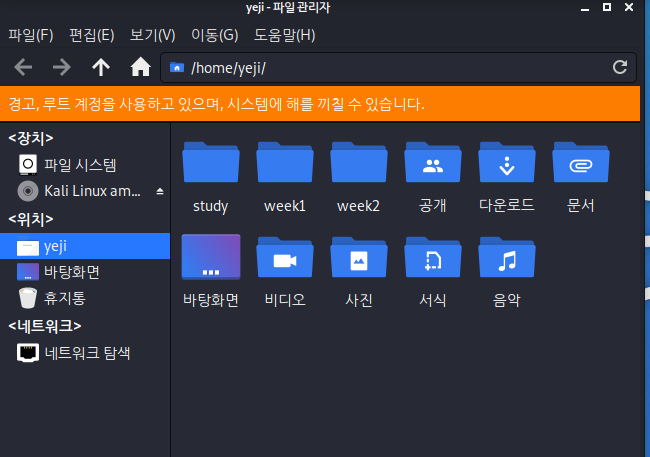Screen dimensions: 650x457
Task: Select 바탕화면 in the sidebar
Action: point(85,272)
